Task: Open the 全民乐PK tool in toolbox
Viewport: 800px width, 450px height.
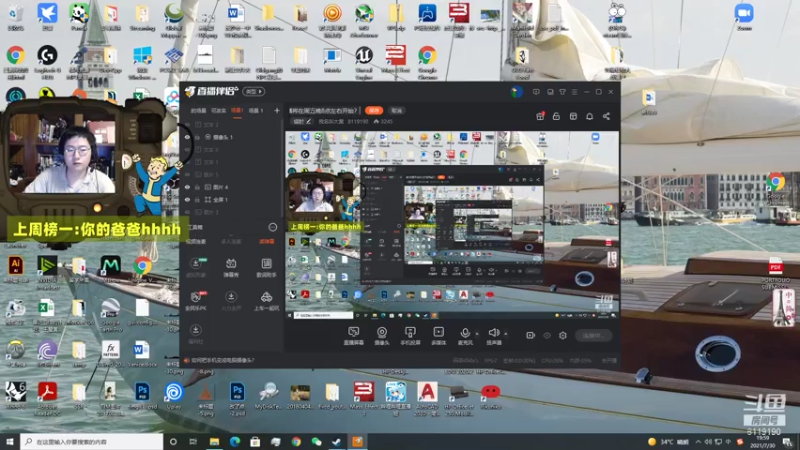Action: (x=195, y=301)
